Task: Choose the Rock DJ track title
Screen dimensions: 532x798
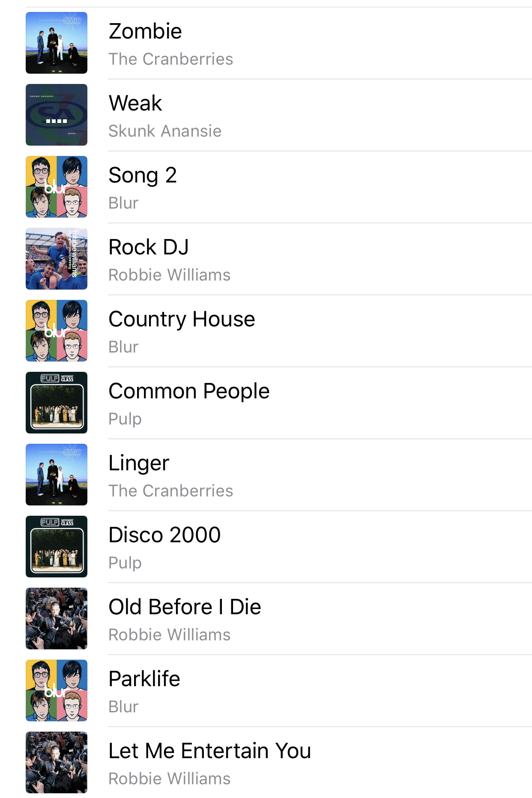Action: point(149,247)
